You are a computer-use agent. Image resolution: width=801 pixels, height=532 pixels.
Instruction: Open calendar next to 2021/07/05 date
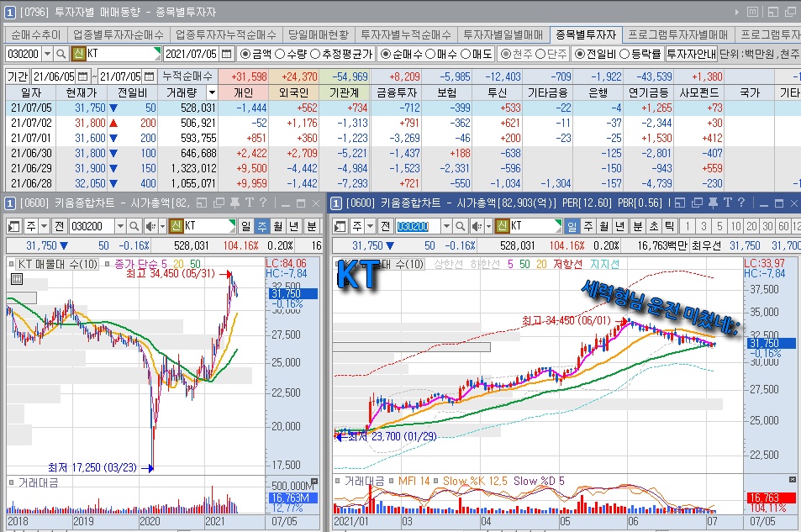[x=227, y=54]
